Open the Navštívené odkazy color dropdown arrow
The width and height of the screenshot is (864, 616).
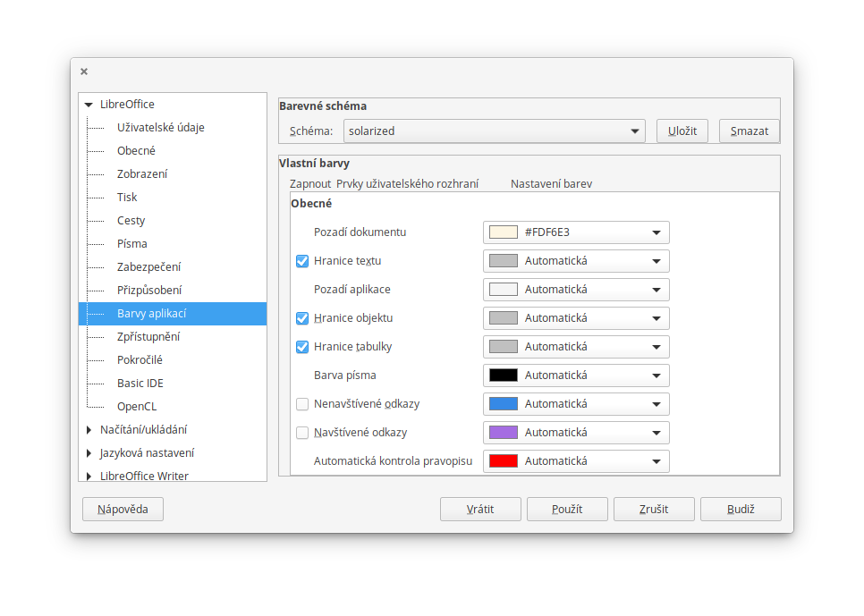tap(656, 433)
